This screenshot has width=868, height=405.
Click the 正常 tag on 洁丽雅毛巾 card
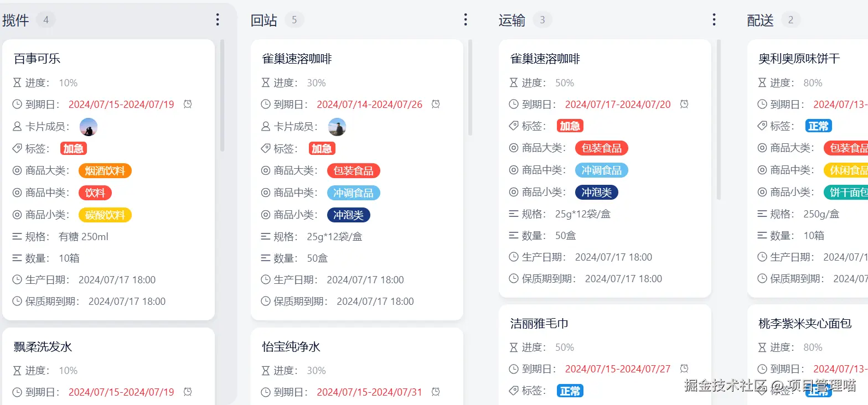tap(570, 391)
